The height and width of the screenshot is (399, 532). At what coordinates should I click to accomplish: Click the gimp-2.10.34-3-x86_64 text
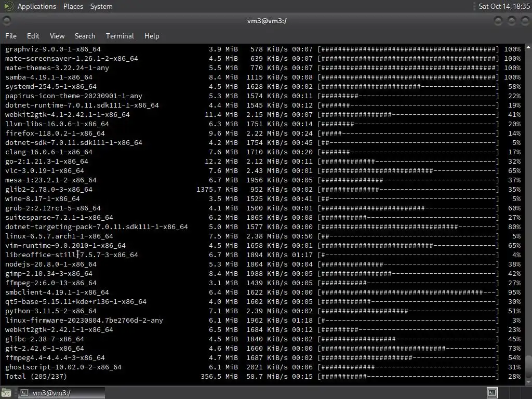(x=49, y=273)
